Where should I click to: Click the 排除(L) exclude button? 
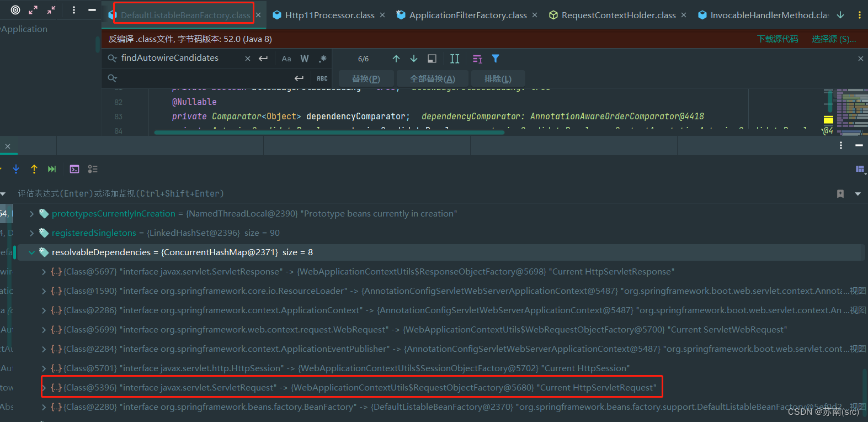[x=498, y=79]
